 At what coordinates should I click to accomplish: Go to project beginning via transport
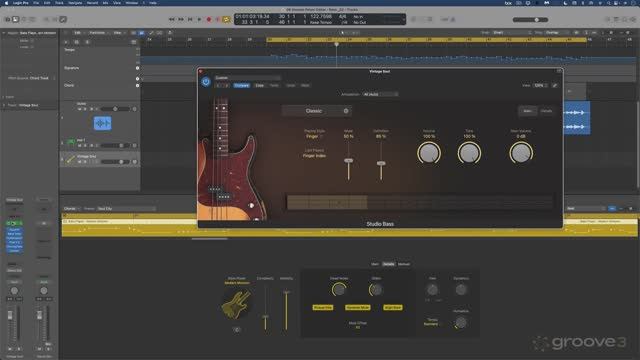[x=190, y=19]
